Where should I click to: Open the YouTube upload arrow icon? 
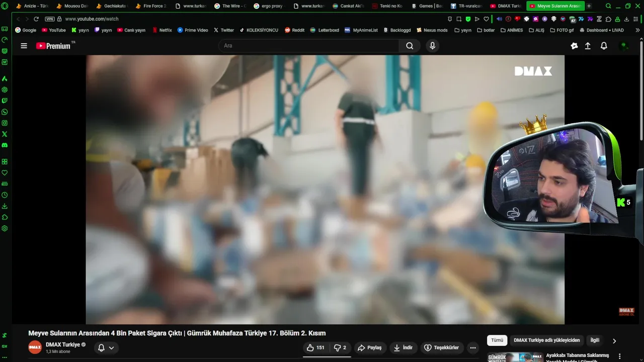point(588,46)
